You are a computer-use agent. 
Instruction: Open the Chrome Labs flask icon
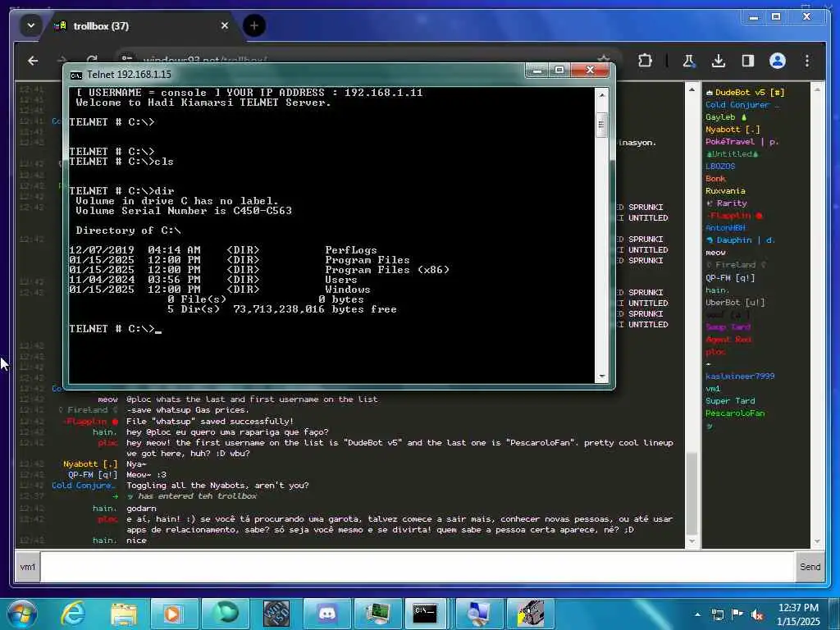(689, 61)
